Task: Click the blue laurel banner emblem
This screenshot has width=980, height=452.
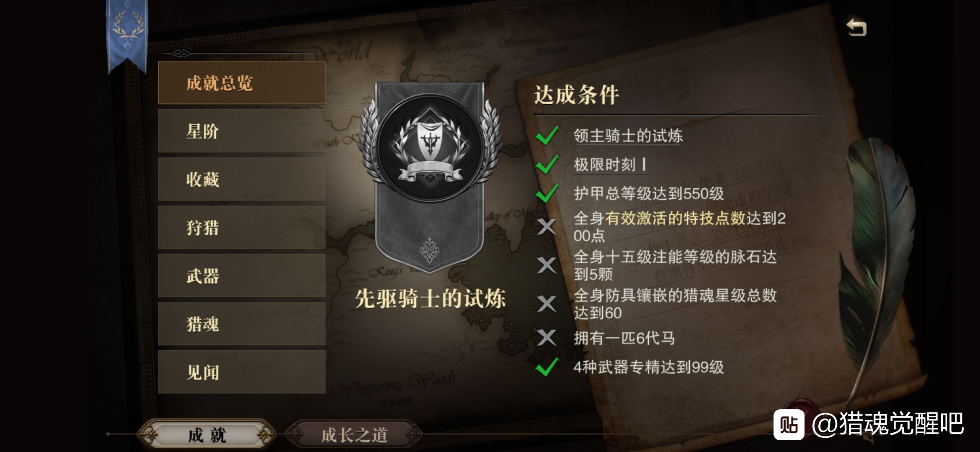Action: [x=127, y=36]
